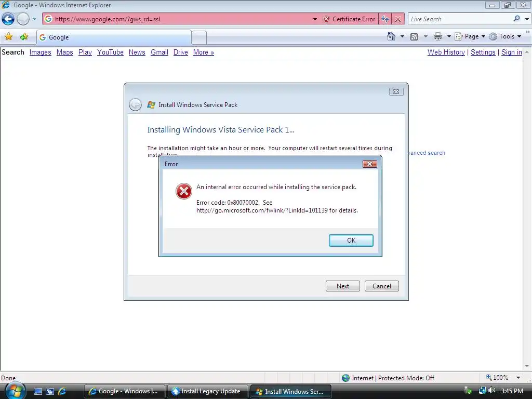This screenshot has height=399, width=532.
Task: Click Switch between windows quick launch icon
Action: tap(50, 392)
